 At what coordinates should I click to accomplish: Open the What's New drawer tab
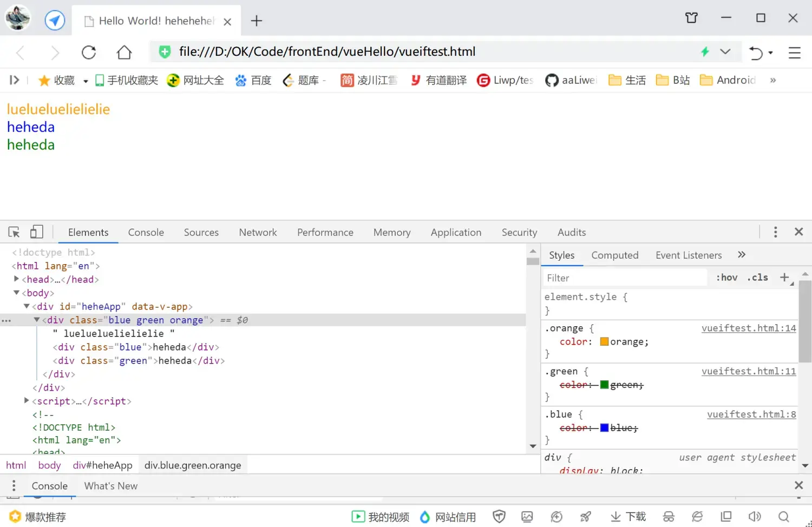coord(111,486)
